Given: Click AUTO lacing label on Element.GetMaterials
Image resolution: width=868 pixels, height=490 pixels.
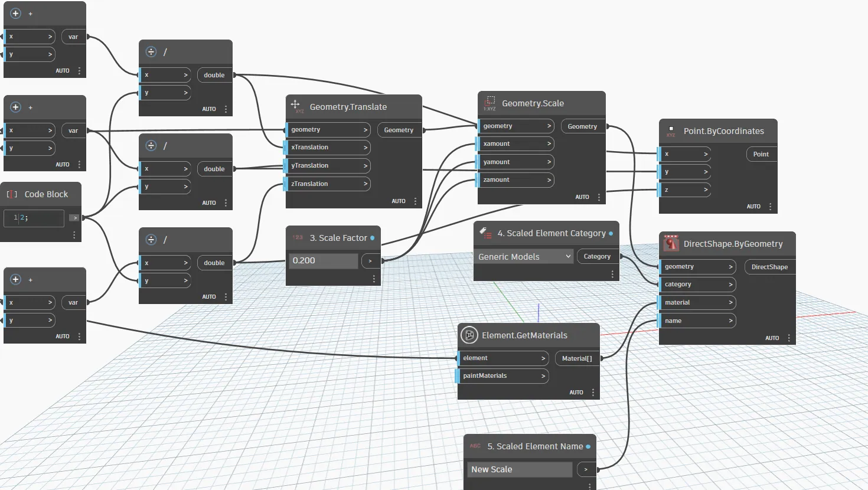Looking at the screenshot, I should click(x=576, y=393).
